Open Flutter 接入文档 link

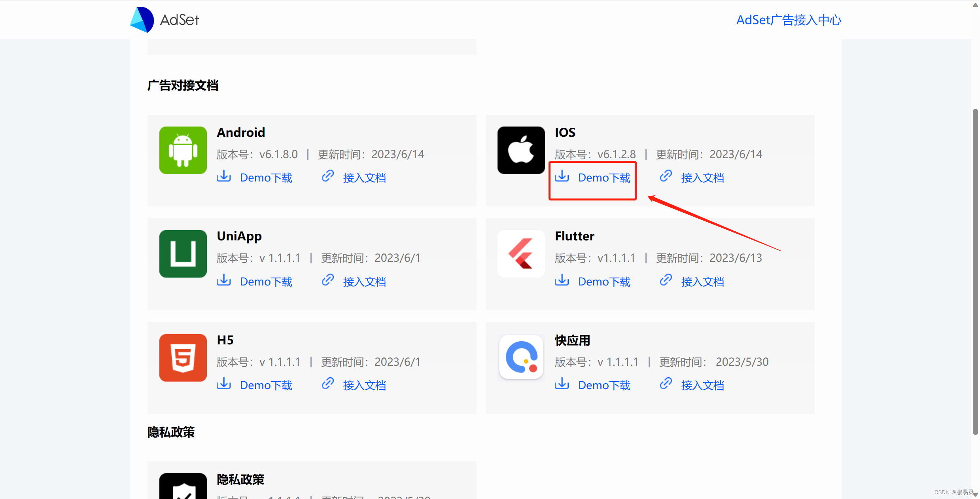(703, 282)
